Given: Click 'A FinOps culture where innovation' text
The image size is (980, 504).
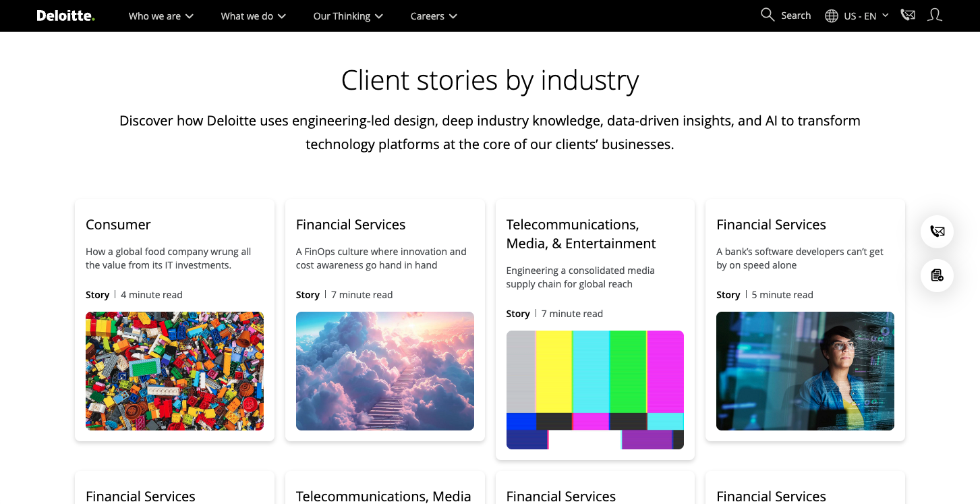Looking at the screenshot, I should point(381,258).
